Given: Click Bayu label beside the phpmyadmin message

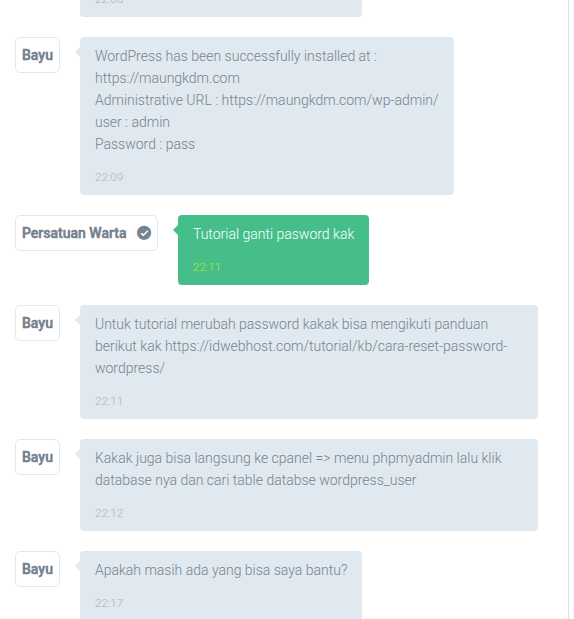Looking at the screenshot, I should (x=38, y=457).
